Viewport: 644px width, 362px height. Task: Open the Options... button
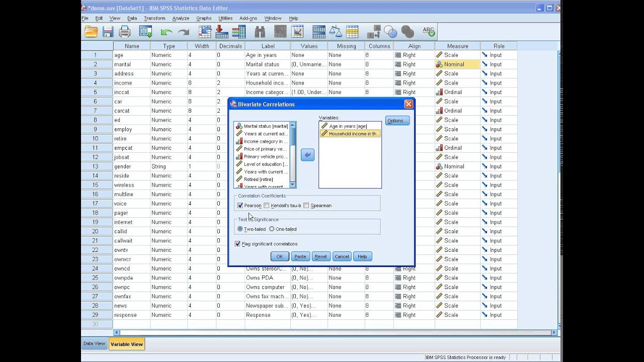tap(397, 121)
